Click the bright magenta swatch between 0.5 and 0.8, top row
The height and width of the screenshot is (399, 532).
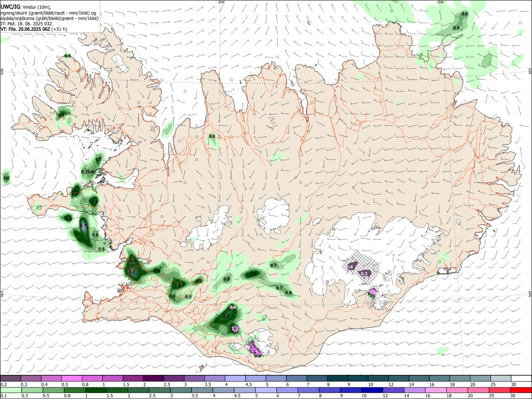coord(71,378)
